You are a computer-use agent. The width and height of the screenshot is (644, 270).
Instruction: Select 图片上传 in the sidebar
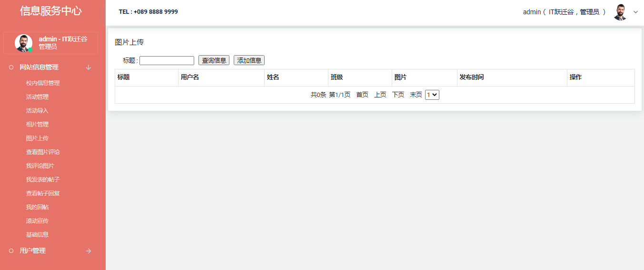click(37, 138)
